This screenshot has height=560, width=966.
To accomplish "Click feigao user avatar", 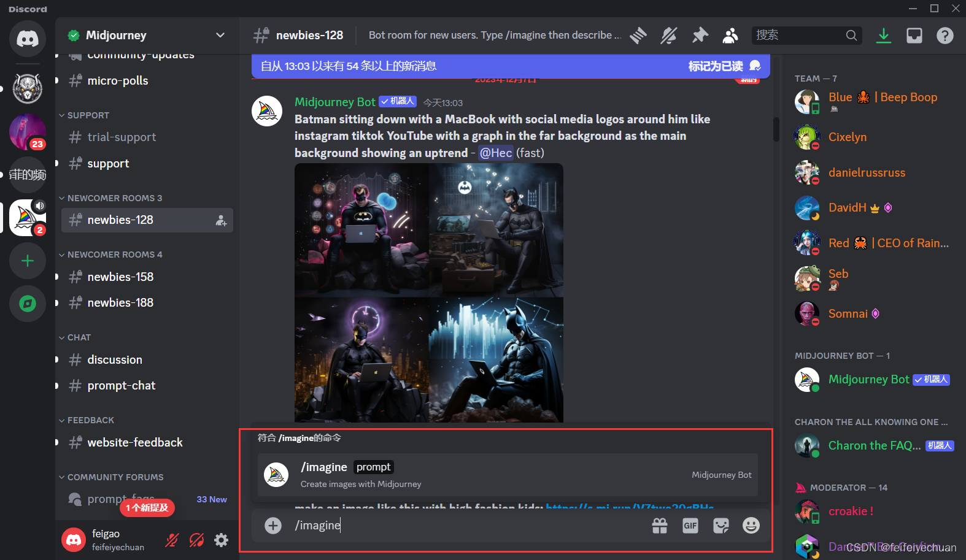I will [74, 540].
